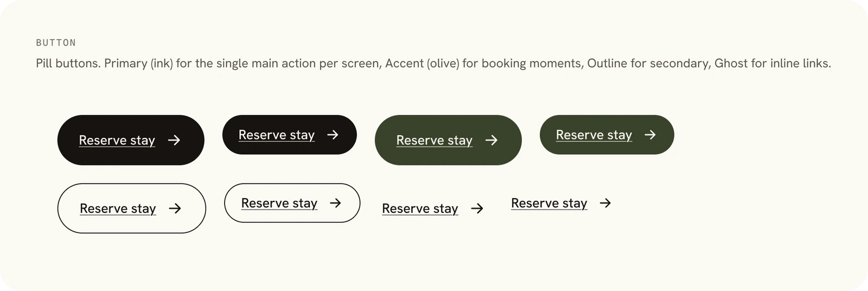
Task: Click the arrow icon in the large olive Reserve stay button
Action: pos(492,140)
